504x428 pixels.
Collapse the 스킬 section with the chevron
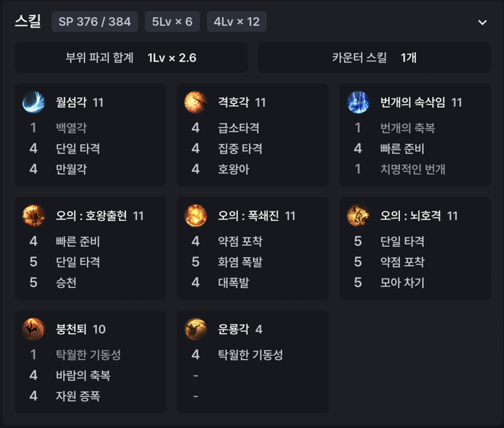482,22
